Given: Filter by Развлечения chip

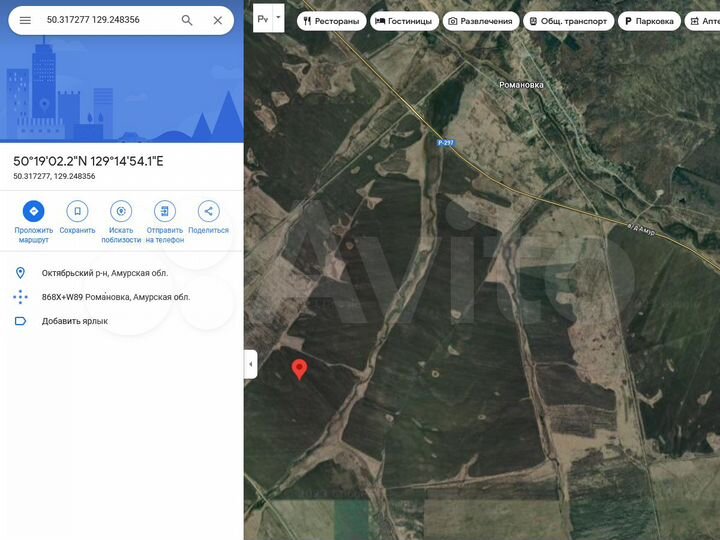Looking at the screenshot, I should click(481, 21).
